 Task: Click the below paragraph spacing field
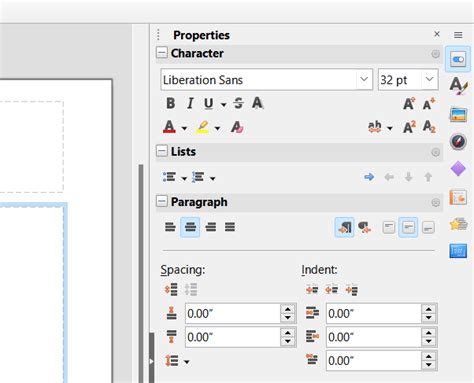pyautogui.click(x=233, y=337)
